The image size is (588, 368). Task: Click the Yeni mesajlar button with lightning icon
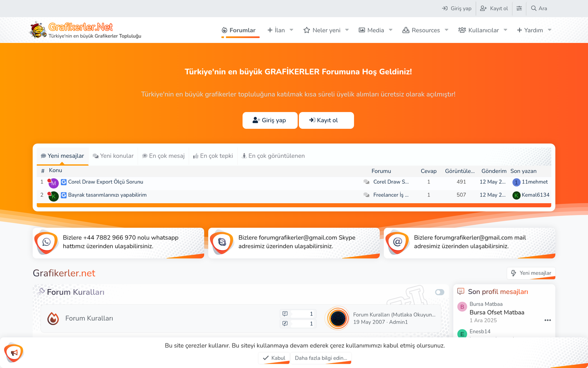pyautogui.click(x=531, y=273)
